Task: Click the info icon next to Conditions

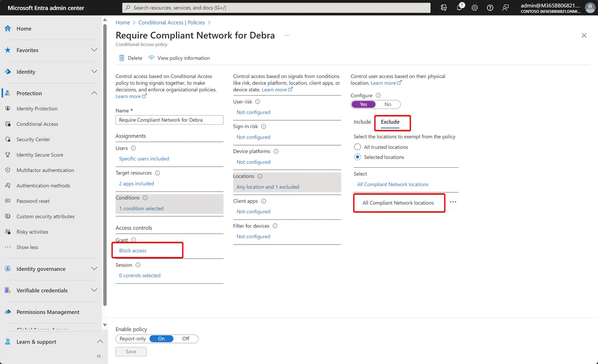Action: pos(145,198)
